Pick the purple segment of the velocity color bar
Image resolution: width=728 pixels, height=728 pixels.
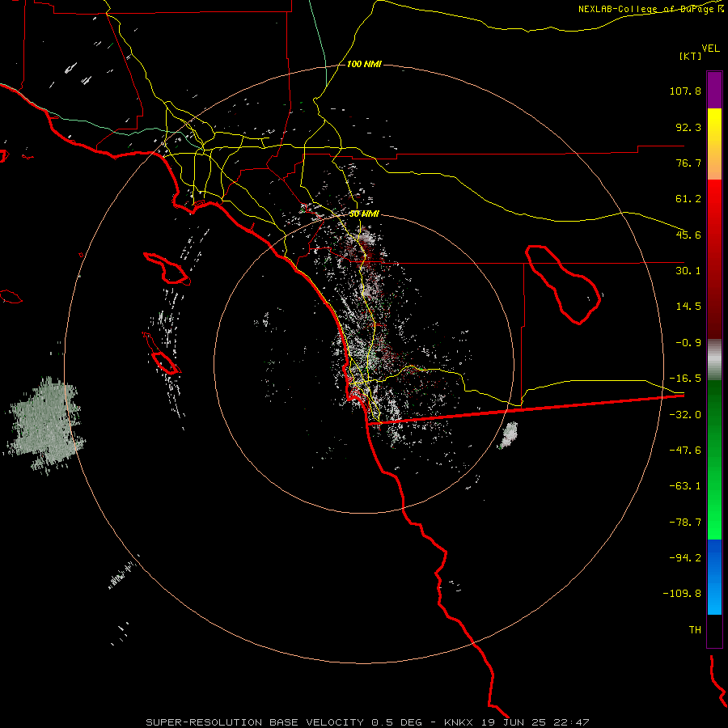pos(714,90)
